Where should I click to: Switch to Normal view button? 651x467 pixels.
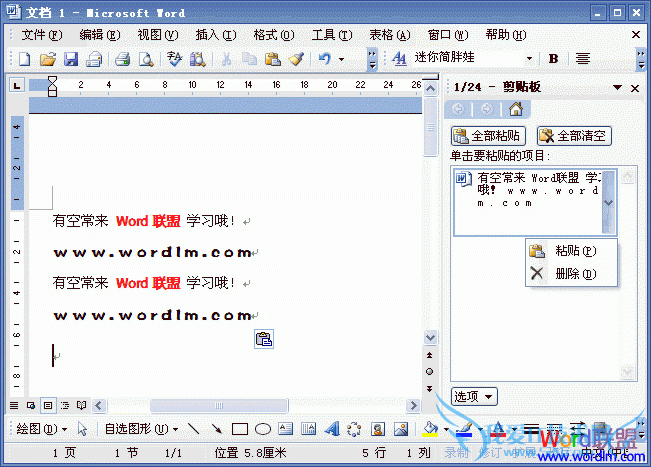(x=14, y=405)
